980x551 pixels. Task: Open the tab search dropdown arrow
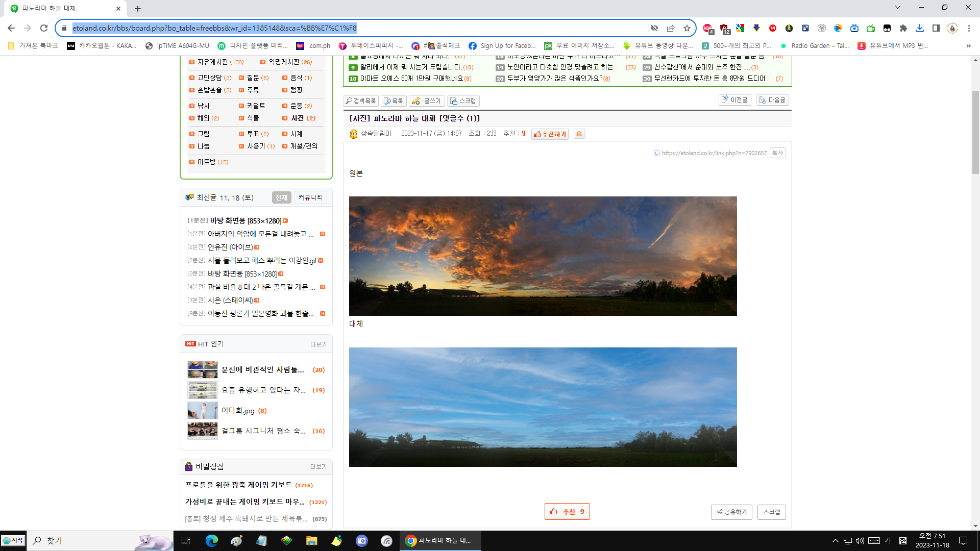tap(898, 7)
